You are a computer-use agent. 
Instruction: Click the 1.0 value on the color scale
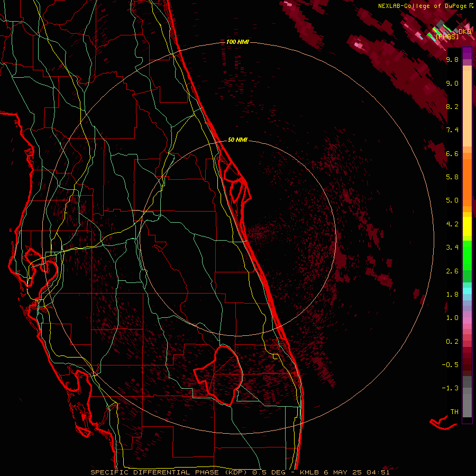(x=452, y=318)
